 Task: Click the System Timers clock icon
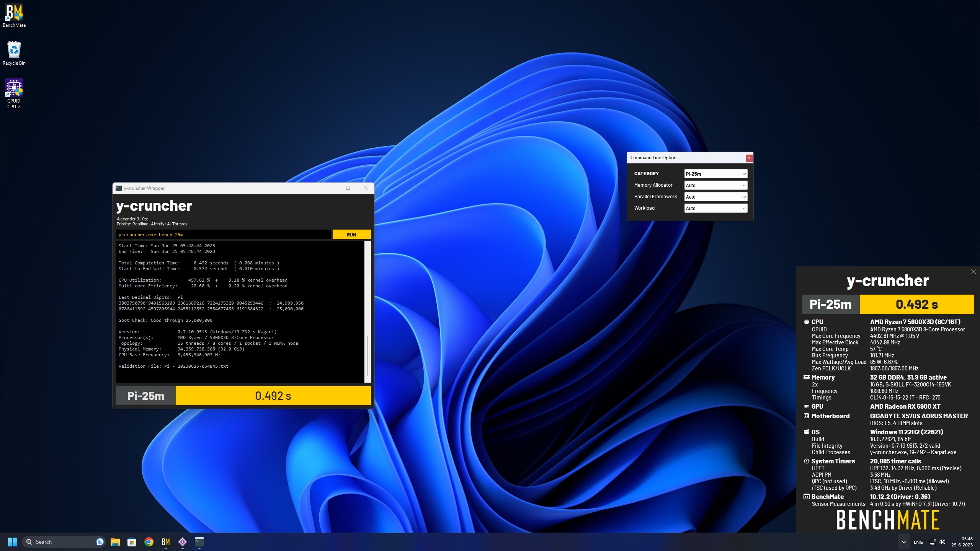[x=806, y=461]
